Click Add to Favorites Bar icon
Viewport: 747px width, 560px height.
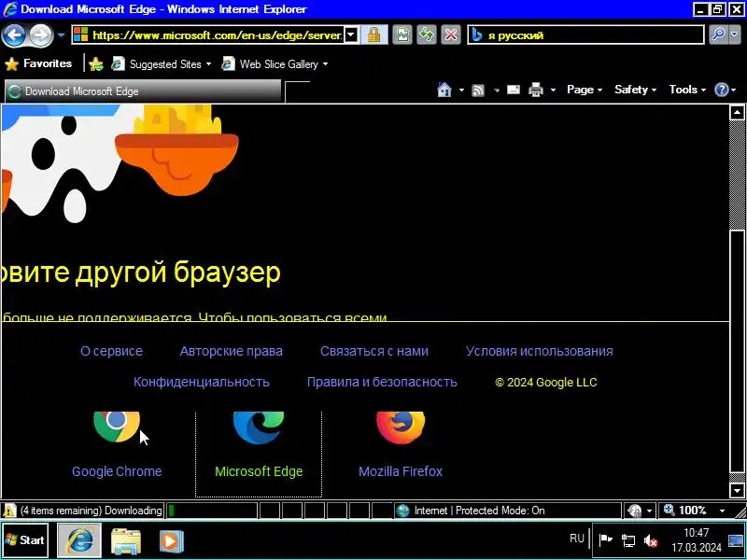pyautogui.click(x=96, y=63)
